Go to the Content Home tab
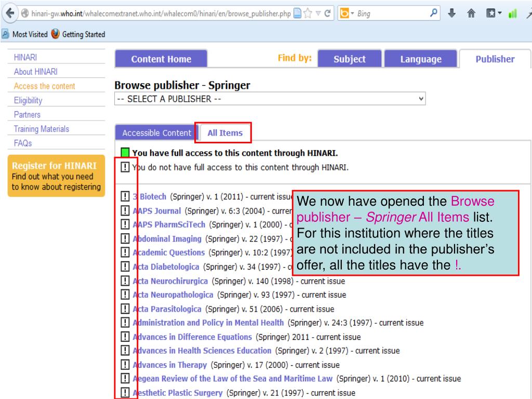The height and width of the screenshot is (399, 532). (x=161, y=59)
